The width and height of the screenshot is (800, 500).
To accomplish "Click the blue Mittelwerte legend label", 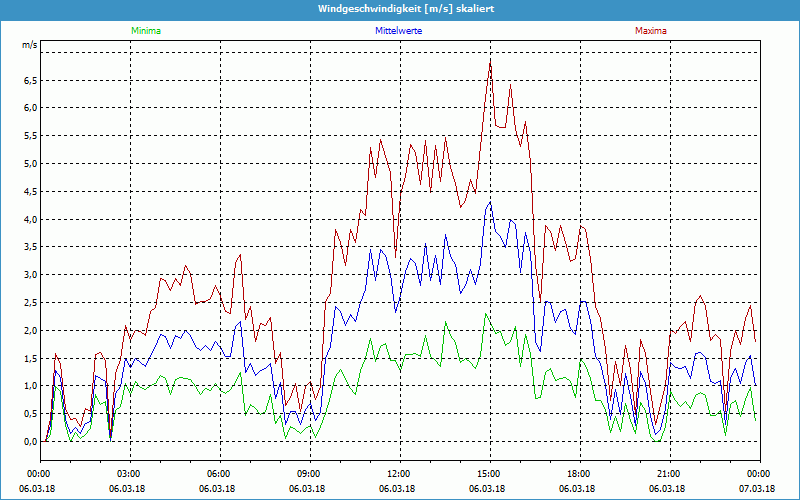I will pyautogui.click(x=399, y=31).
